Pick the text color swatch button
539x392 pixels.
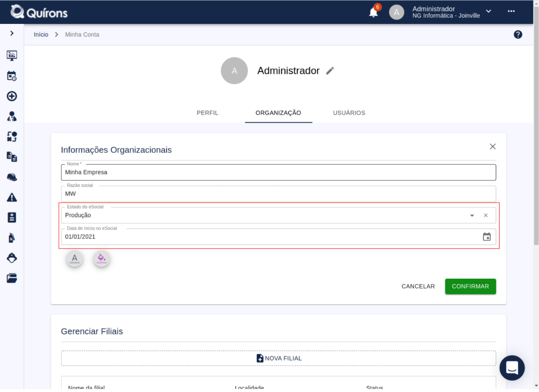tap(75, 259)
